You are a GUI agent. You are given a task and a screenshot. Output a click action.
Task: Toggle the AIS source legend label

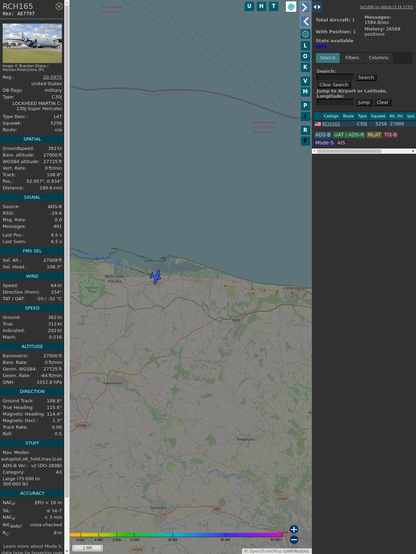341,143
